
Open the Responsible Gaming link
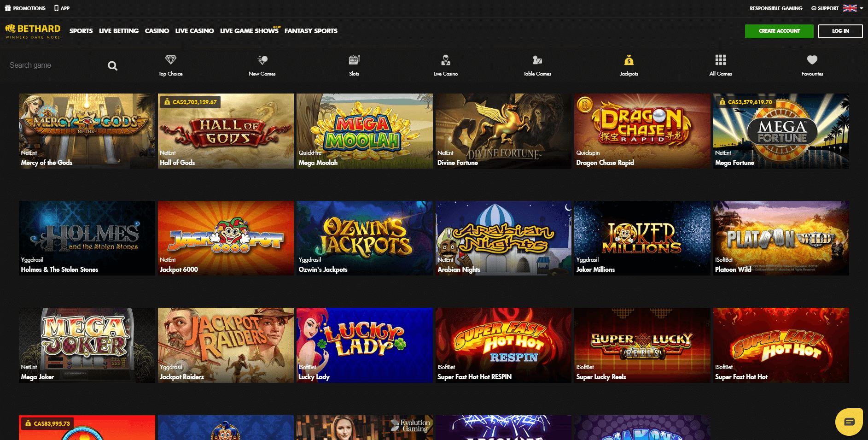(x=776, y=8)
